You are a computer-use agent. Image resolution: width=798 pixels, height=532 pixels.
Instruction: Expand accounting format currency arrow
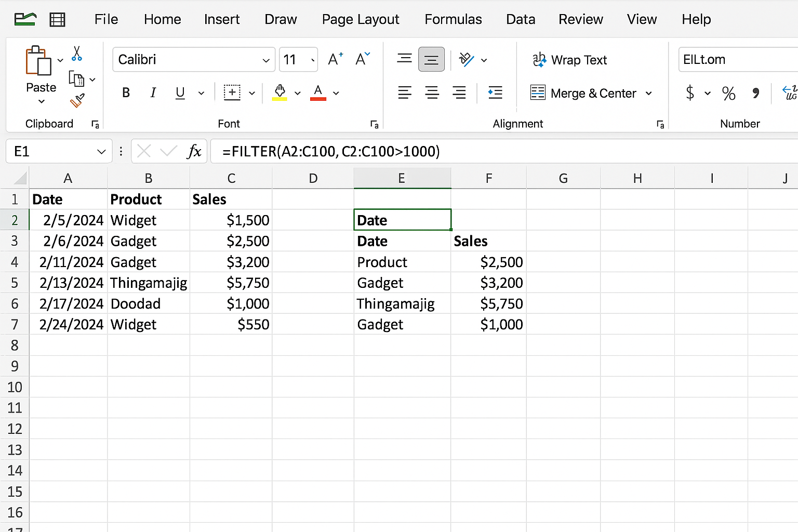[x=708, y=94]
